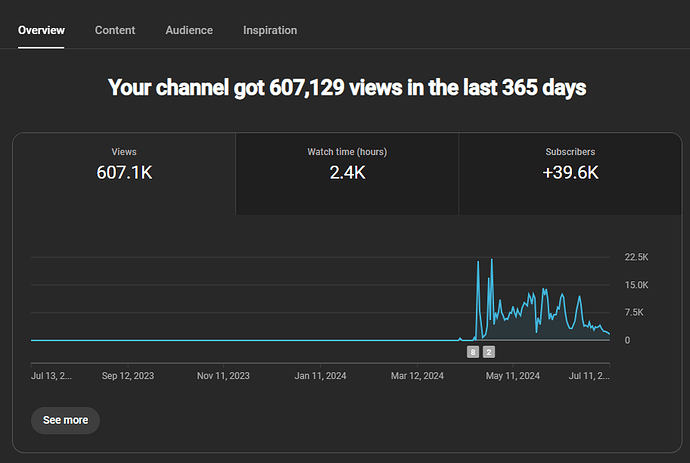Click the Jan 11, 2024 date label
This screenshot has width=690, height=463.
click(320, 376)
